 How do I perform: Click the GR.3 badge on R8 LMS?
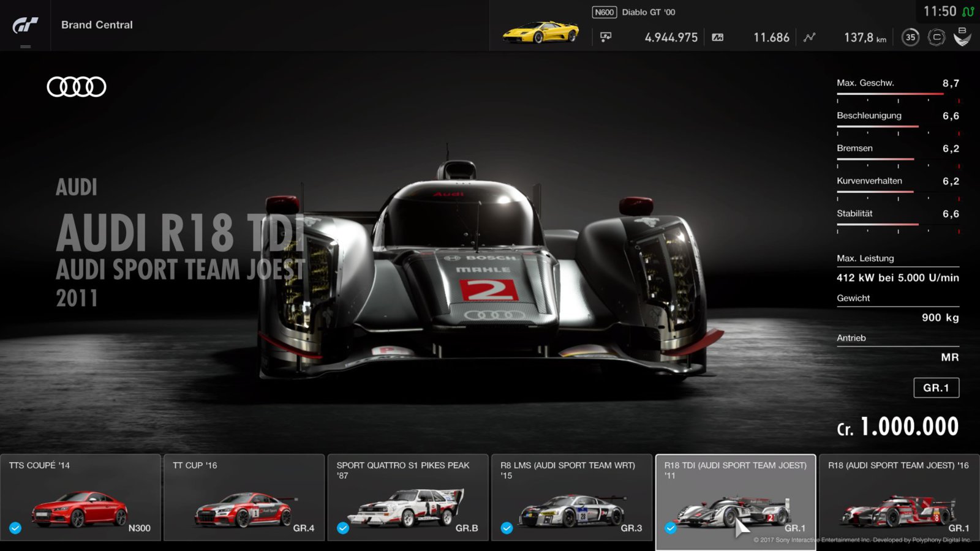(631, 528)
